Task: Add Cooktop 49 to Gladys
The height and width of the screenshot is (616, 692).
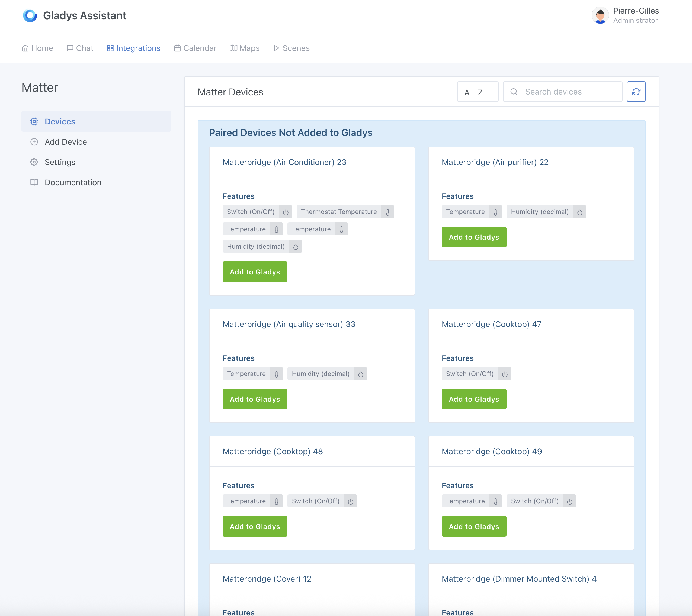Action: tap(473, 526)
